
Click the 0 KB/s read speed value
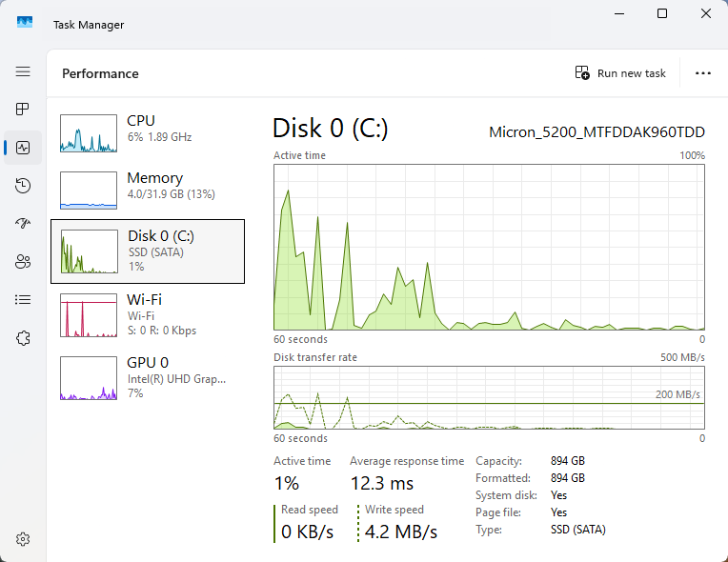[307, 532]
